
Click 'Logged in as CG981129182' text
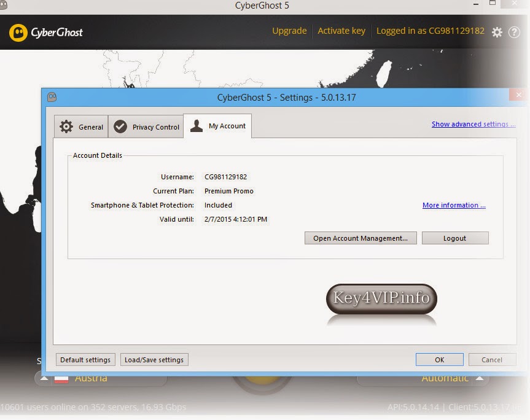tap(431, 31)
